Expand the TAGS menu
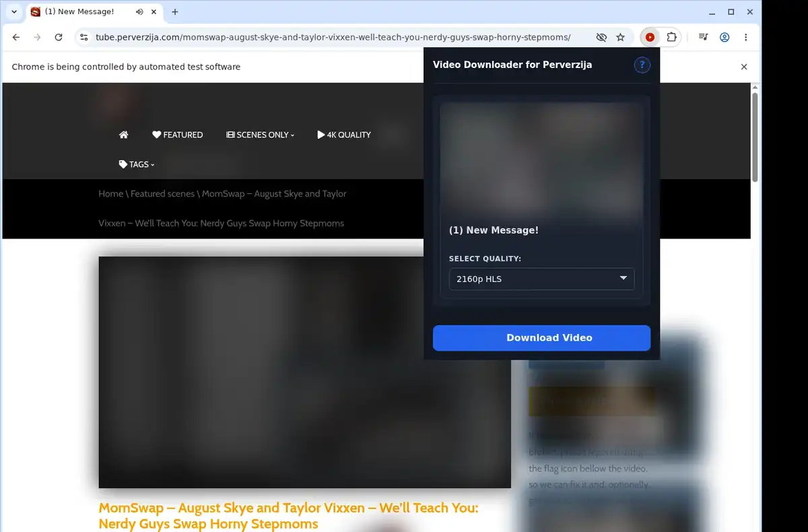The width and height of the screenshot is (808, 532). 137,164
